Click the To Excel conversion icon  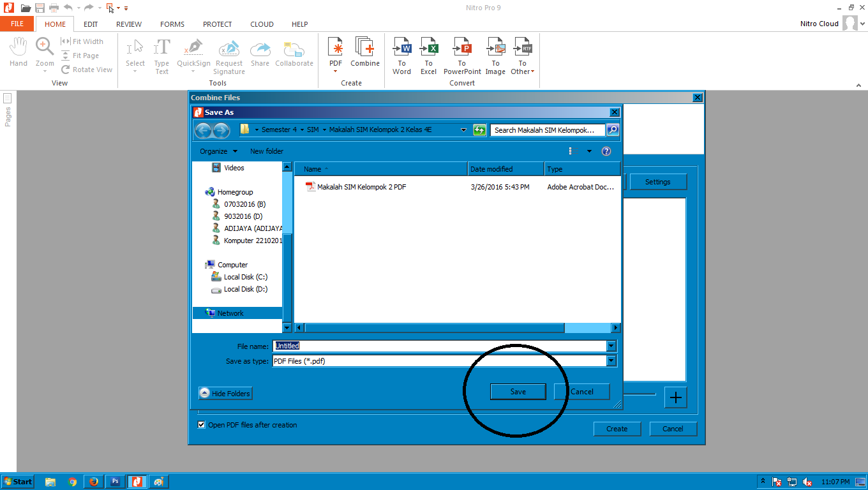point(428,54)
